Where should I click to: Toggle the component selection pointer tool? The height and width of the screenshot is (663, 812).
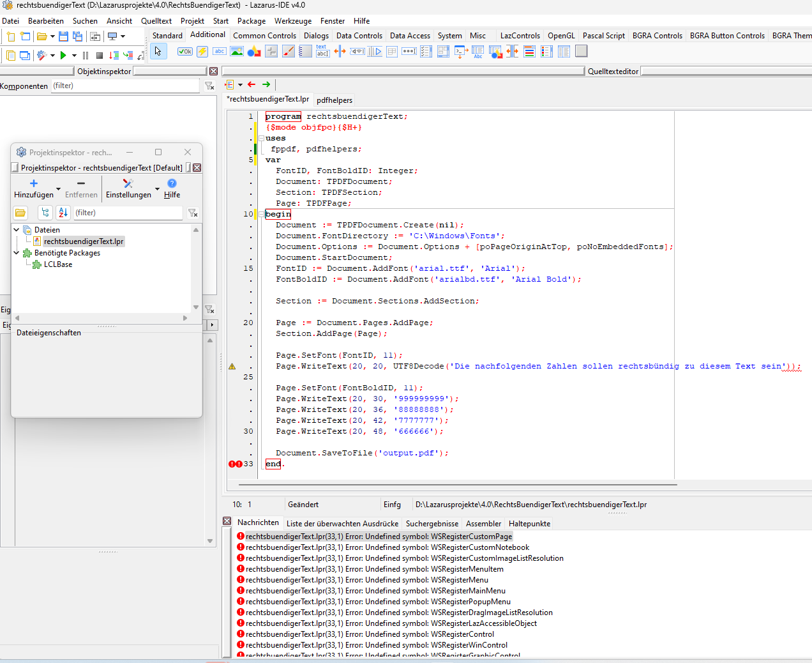pos(158,52)
